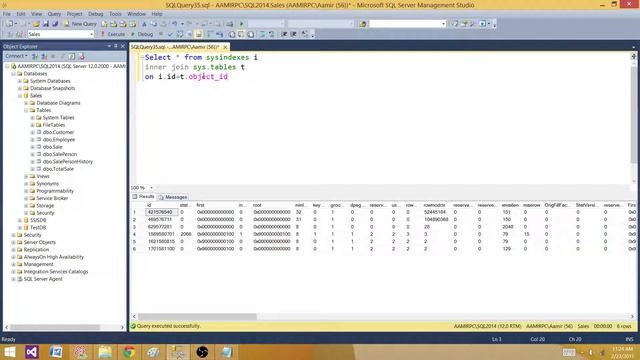The height and width of the screenshot is (360, 640).
Task: Click the Object Explorer horizontal scrollbar
Action: coord(55,327)
